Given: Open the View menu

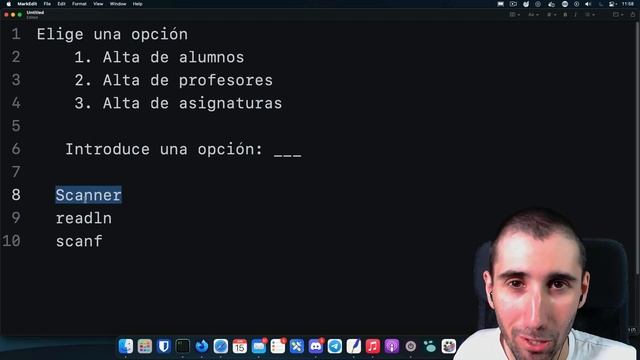Looking at the screenshot, I should coord(98,4).
